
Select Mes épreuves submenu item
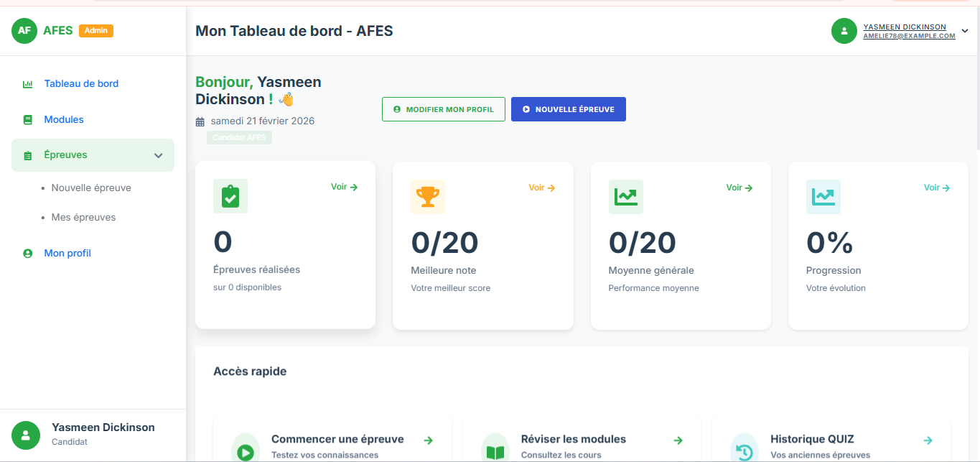coord(83,217)
